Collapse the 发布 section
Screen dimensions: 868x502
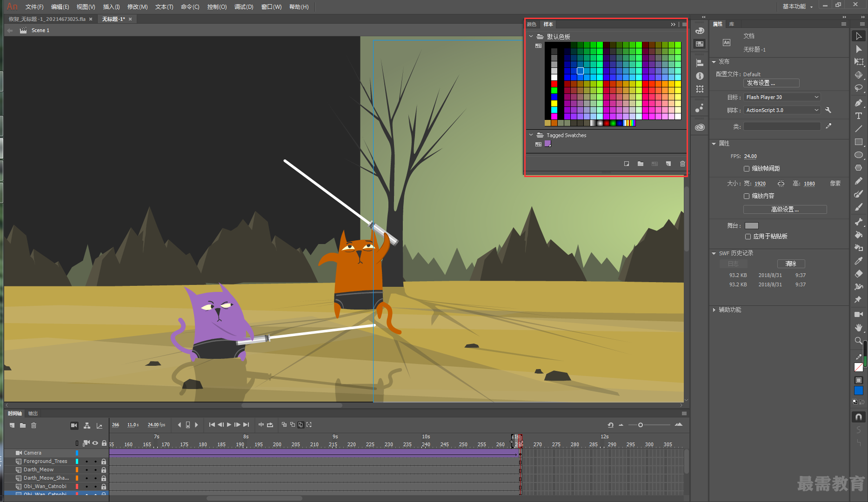[714, 62]
